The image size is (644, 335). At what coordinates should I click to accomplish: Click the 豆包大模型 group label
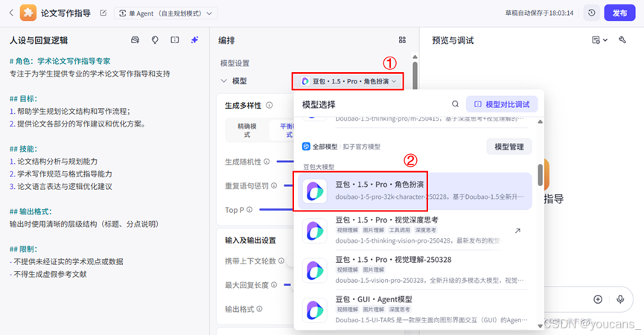tap(319, 167)
